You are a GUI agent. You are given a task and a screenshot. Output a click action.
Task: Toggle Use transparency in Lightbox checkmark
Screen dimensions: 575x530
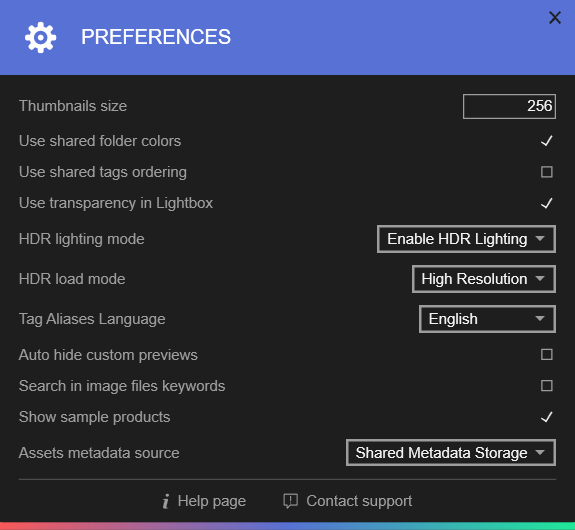(x=546, y=203)
